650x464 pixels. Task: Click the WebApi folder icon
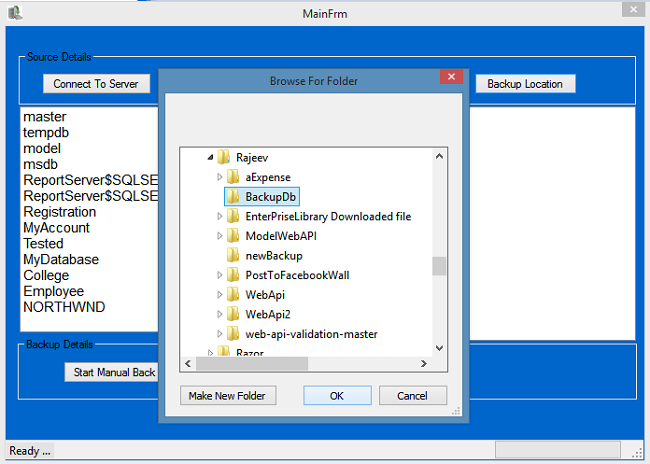pyautogui.click(x=233, y=294)
